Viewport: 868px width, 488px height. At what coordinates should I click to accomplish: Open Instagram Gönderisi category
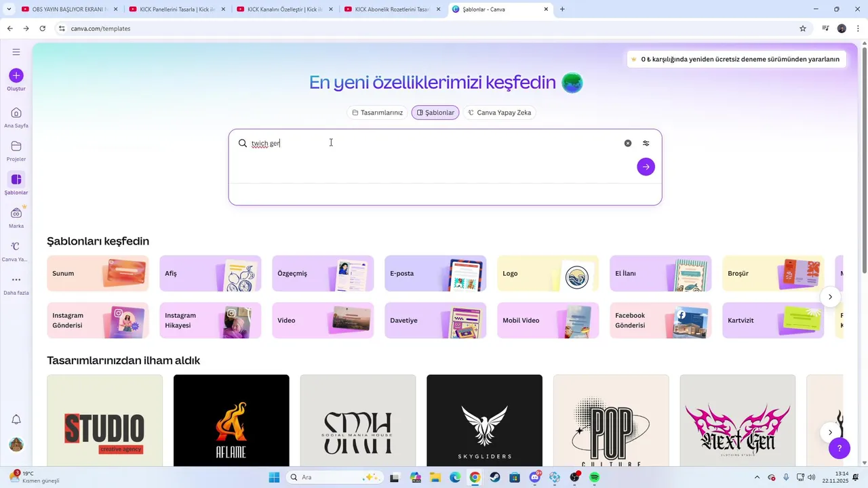coord(98,320)
